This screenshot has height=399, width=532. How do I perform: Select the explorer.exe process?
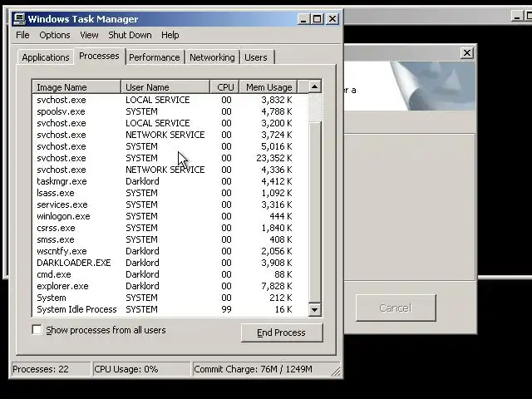pyautogui.click(x=170, y=286)
